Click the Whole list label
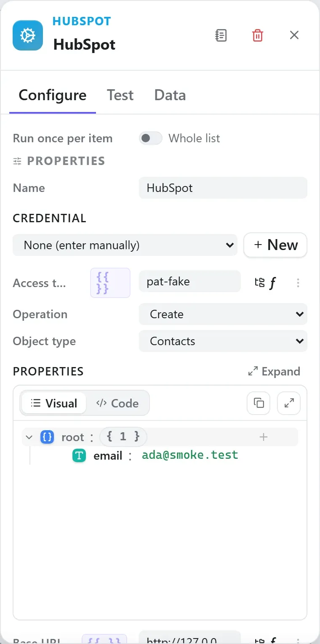This screenshot has width=320, height=644. (194, 138)
